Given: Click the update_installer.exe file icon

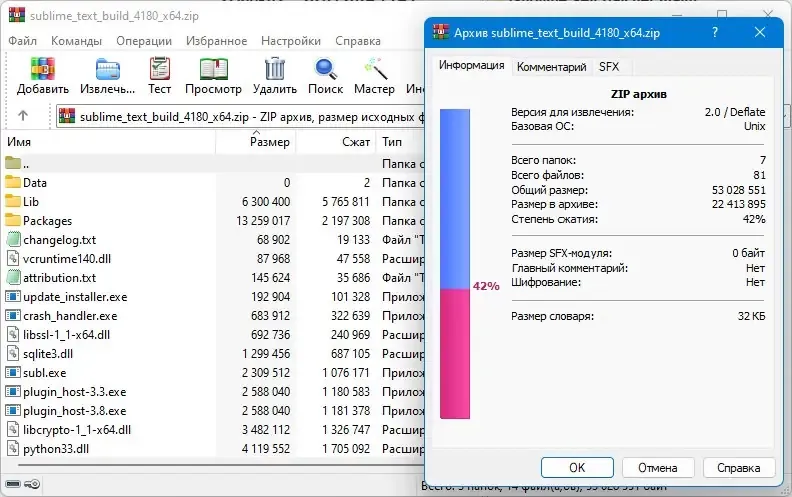Looking at the screenshot, I should pyautogui.click(x=13, y=296).
